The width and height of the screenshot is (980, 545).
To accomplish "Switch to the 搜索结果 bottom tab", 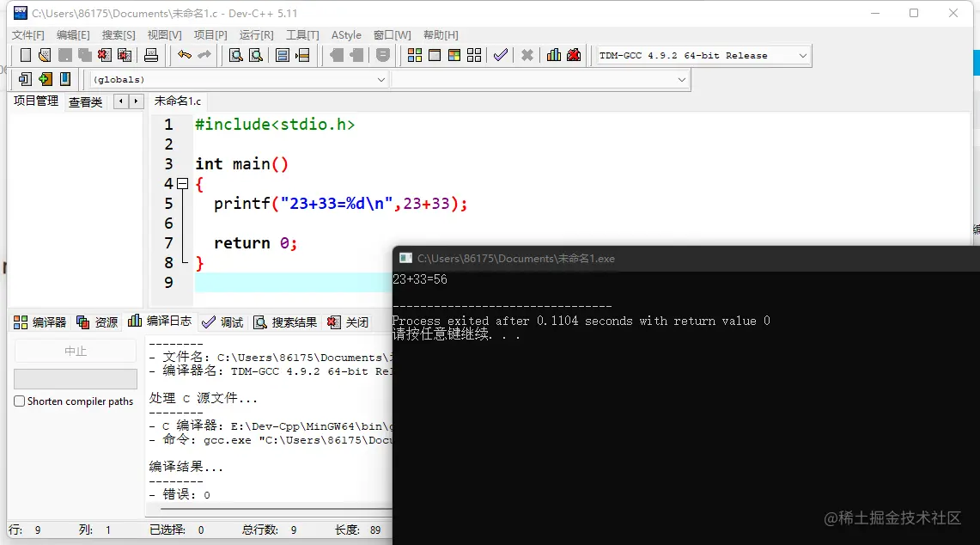I will (286, 322).
